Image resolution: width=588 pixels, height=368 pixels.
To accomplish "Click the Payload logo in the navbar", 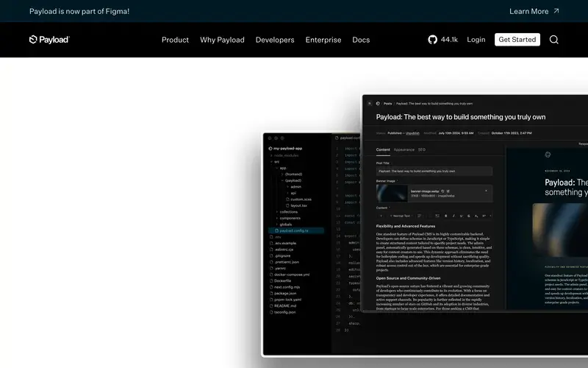I will click(x=49, y=40).
